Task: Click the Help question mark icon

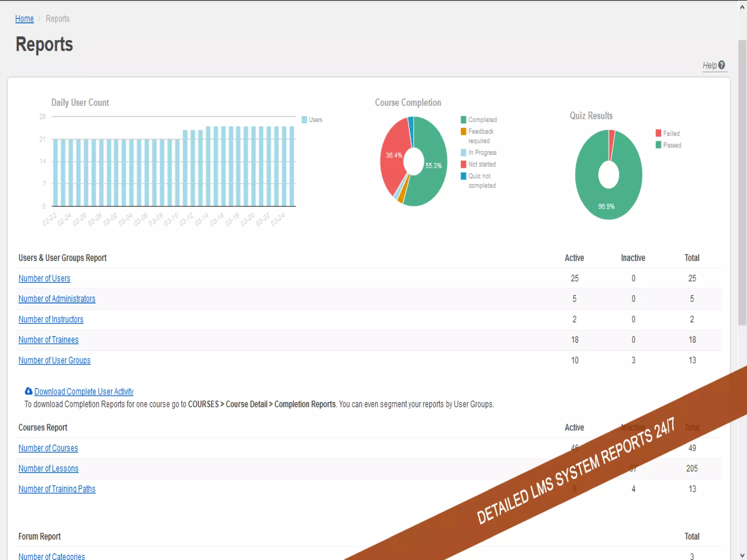Action: [x=721, y=65]
